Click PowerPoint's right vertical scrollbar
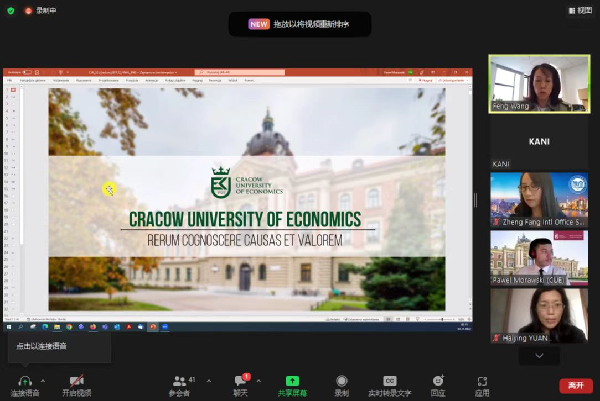600x401 pixels. tap(470, 199)
